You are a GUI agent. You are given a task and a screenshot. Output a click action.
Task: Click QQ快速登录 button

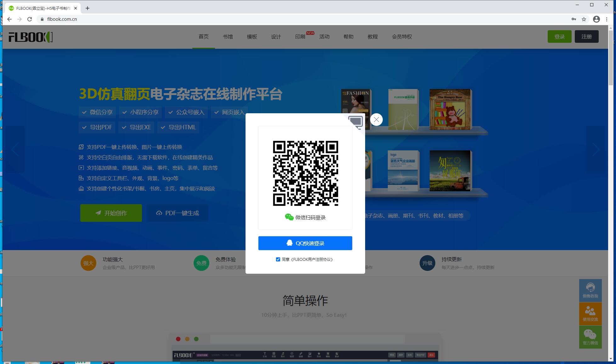pyautogui.click(x=305, y=243)
